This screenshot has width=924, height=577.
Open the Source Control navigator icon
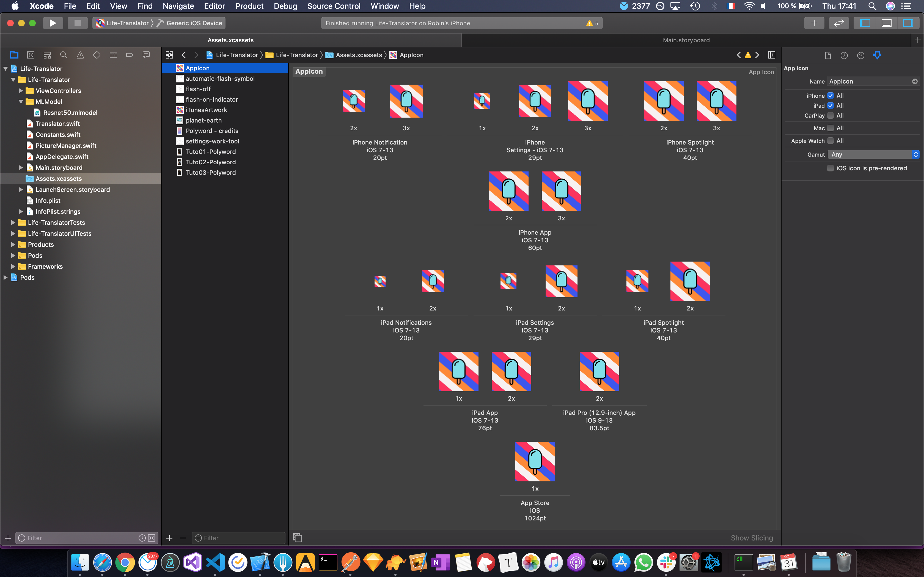pos(31,55)
